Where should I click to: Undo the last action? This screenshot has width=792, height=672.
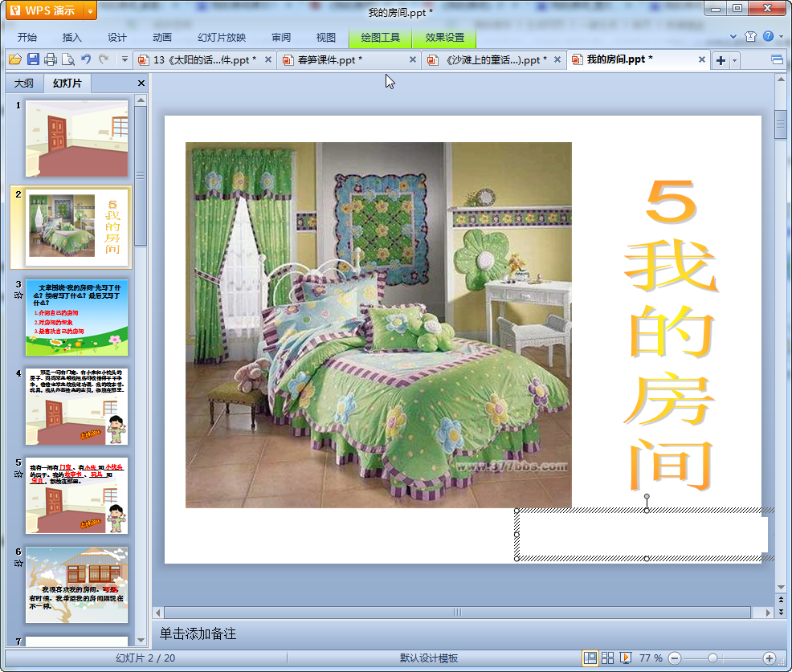tap(86, 59)
